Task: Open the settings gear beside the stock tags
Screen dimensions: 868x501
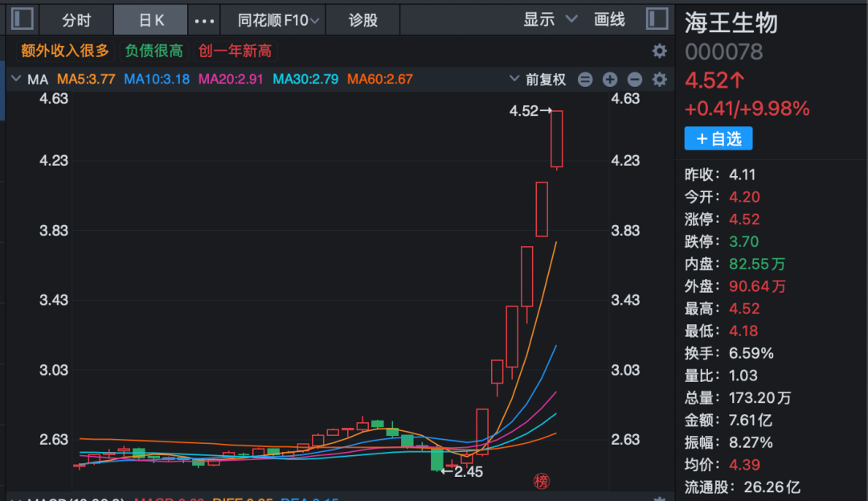Action: point(659,50)
